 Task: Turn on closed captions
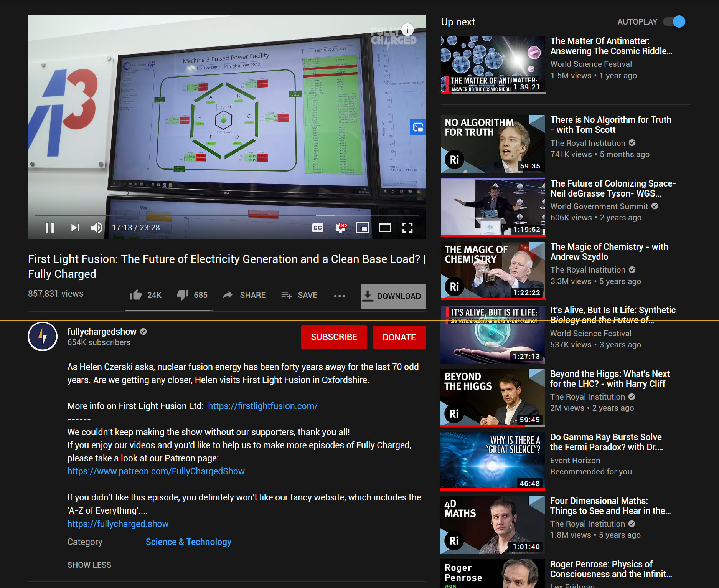318,228
